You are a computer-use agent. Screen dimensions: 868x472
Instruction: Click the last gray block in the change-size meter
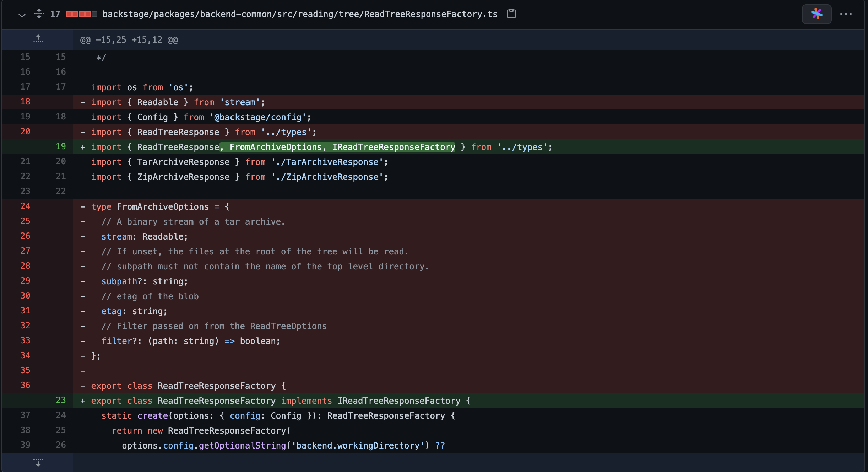coord(94,14)
